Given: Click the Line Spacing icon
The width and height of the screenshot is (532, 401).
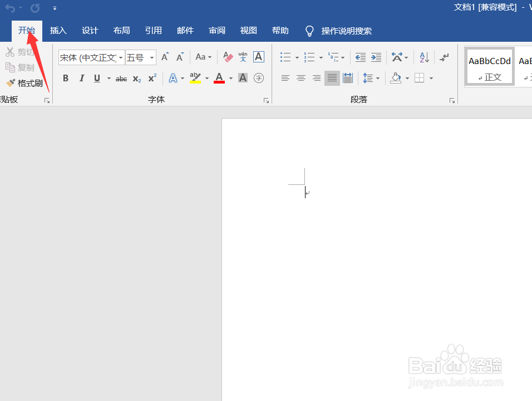Looking at the screenshot, I should (x=368, y=79).
